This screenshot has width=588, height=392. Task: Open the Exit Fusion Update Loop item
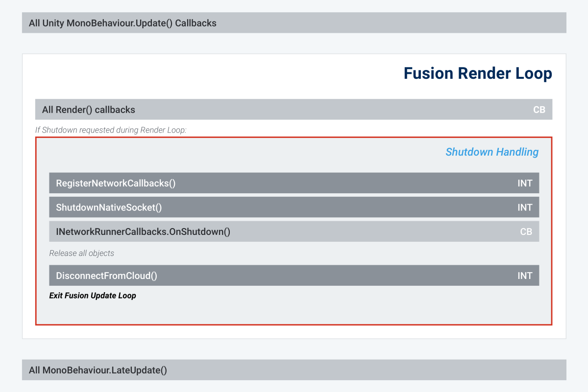click(93, 296)
